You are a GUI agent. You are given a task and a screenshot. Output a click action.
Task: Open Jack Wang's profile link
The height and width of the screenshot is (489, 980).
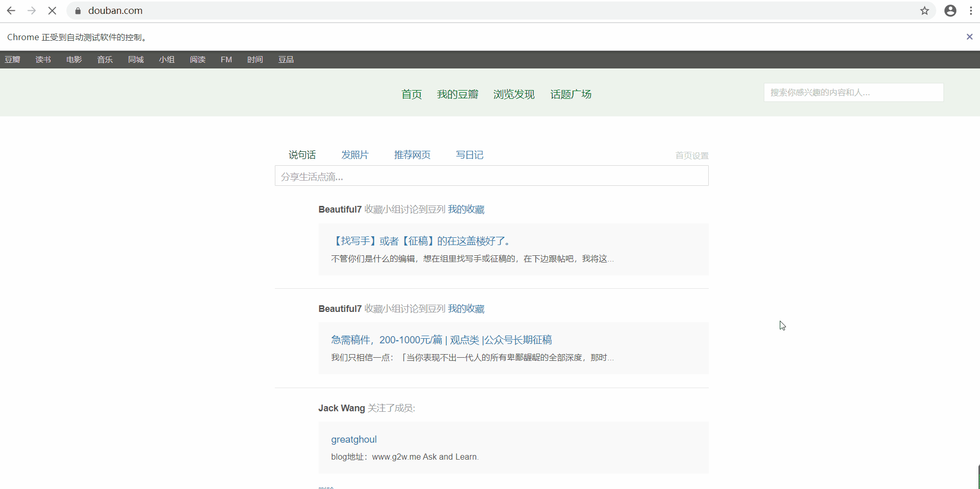tap(342, 408)
